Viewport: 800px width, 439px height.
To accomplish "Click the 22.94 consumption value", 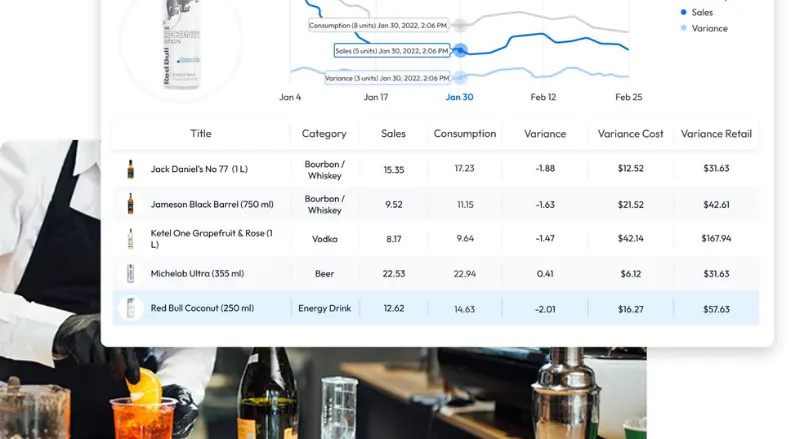I will 465,274.
